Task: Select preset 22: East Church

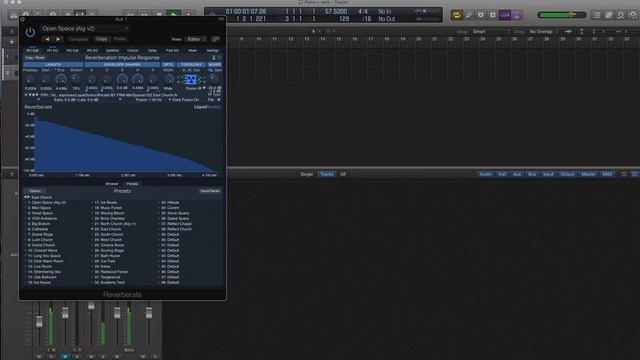Action: click(107, 229)
